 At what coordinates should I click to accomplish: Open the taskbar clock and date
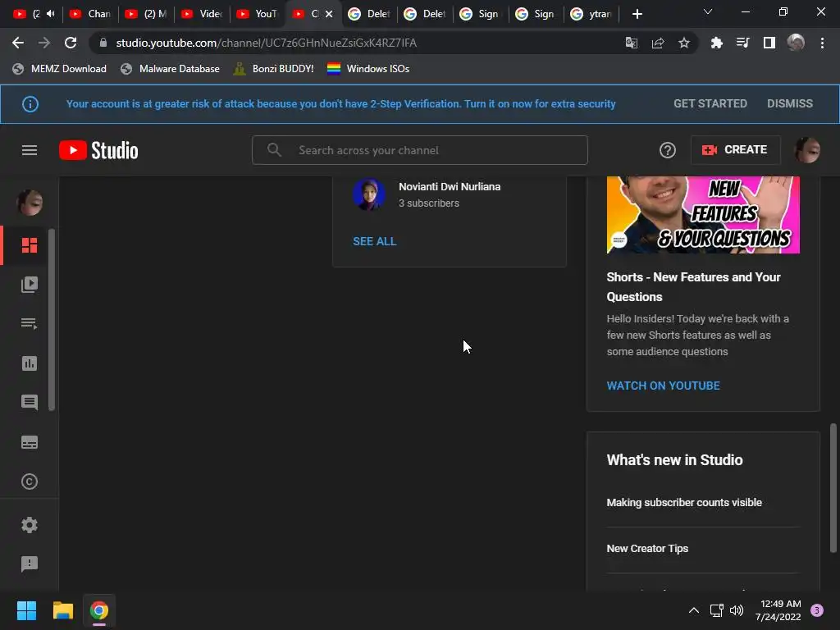click(x=778, y=610)
